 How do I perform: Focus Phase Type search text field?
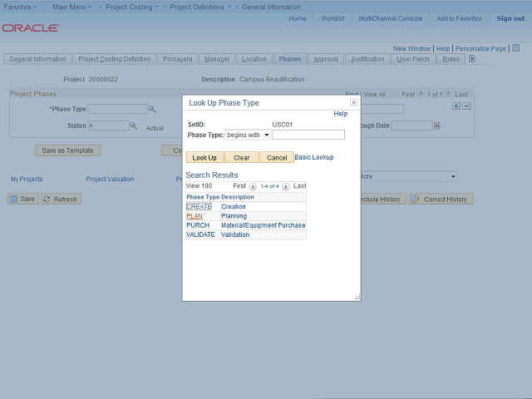point(308,135)
